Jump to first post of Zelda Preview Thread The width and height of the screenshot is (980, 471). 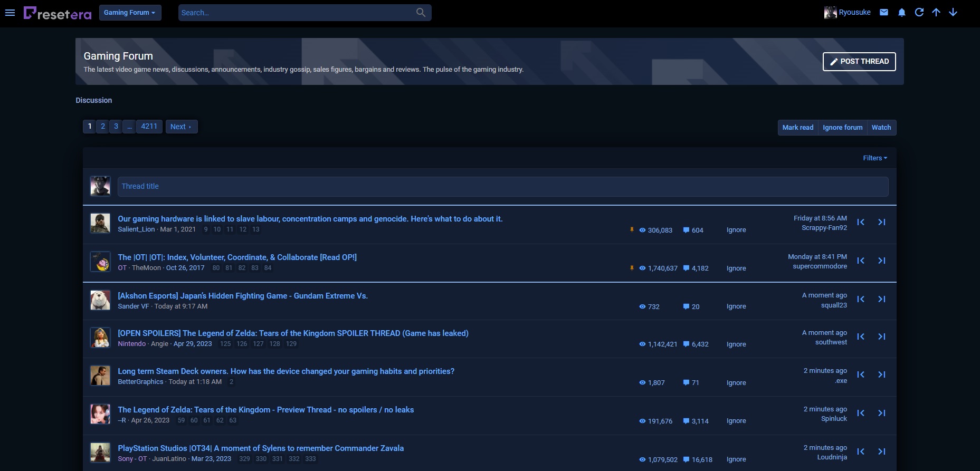(x=861, y=413)
